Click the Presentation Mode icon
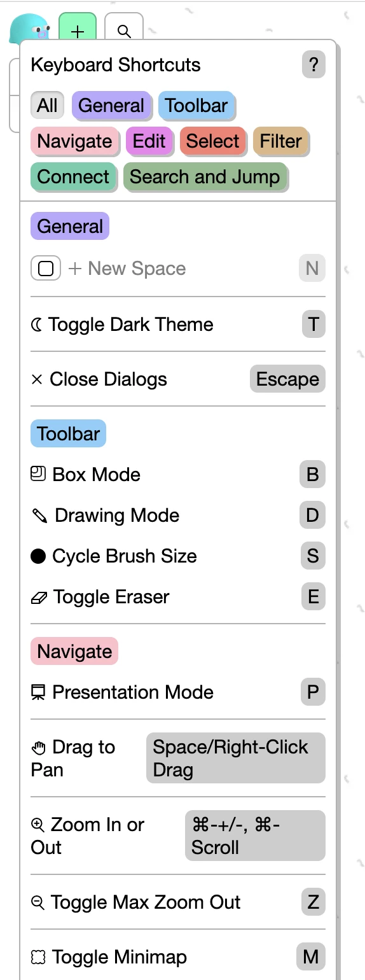The width and height of the screenshot is (365, 980). click(38, 692)
